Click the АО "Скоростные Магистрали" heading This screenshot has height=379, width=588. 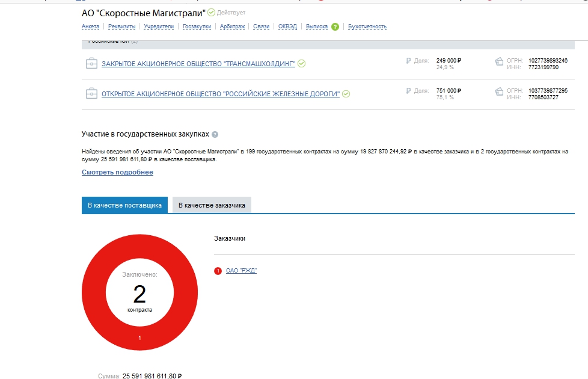tap(144, 13)
